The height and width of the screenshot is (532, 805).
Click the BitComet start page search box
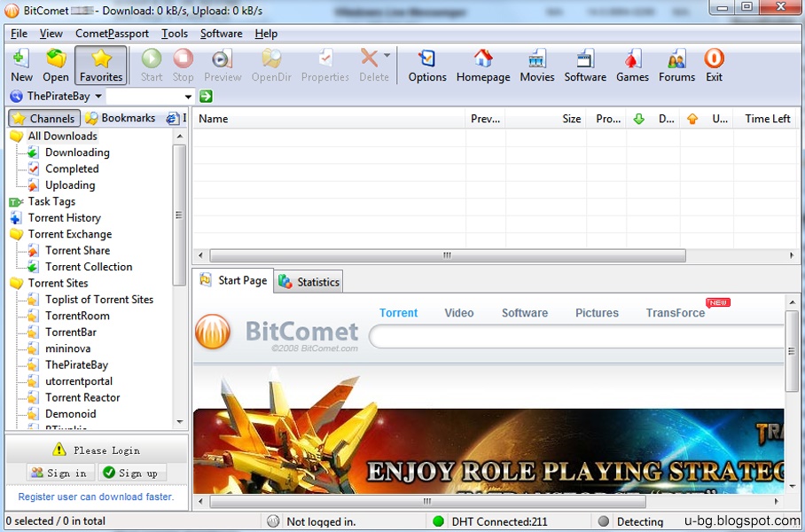[x=577, y=337]
